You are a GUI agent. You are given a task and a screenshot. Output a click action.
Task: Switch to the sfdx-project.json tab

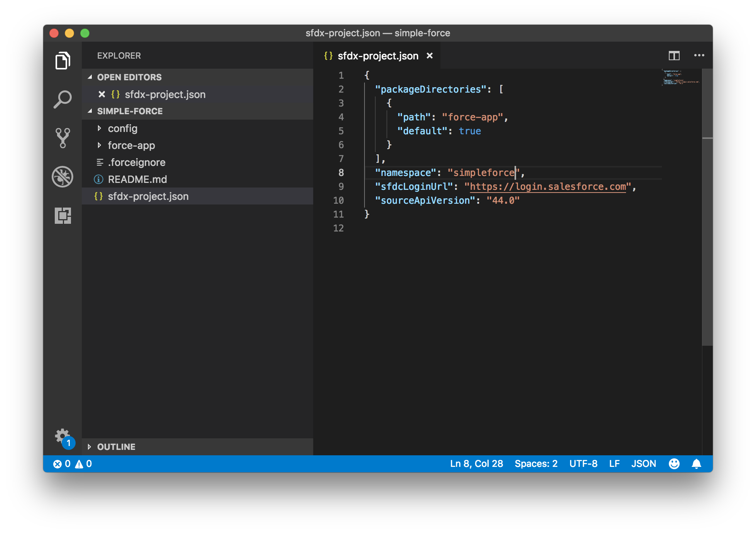(378, 56)
